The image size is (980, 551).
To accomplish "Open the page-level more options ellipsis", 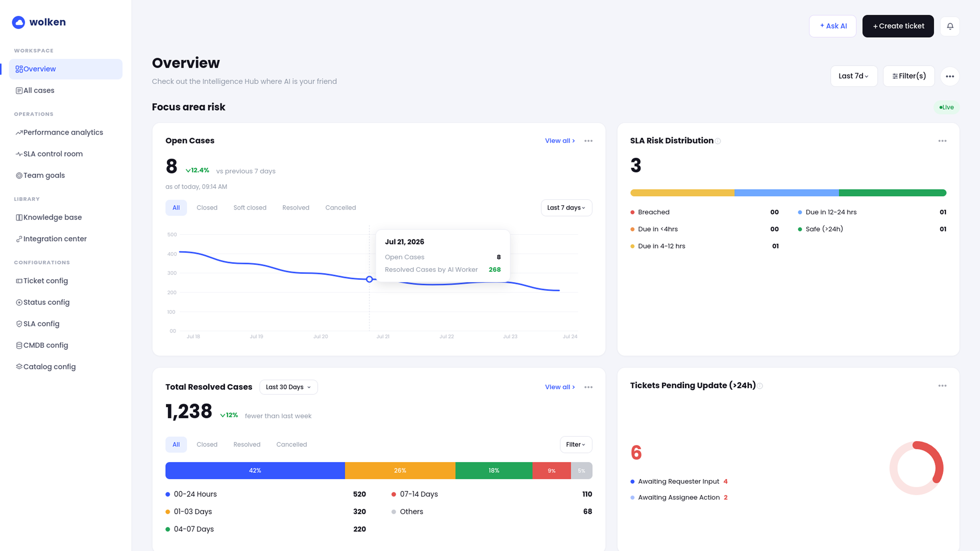I will pyautogui.click(x=950, y=76).
